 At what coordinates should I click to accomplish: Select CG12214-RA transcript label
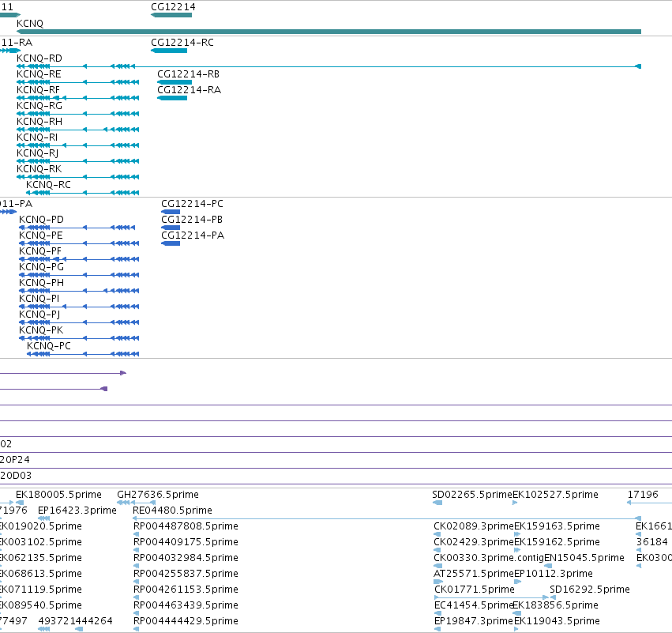190,90
